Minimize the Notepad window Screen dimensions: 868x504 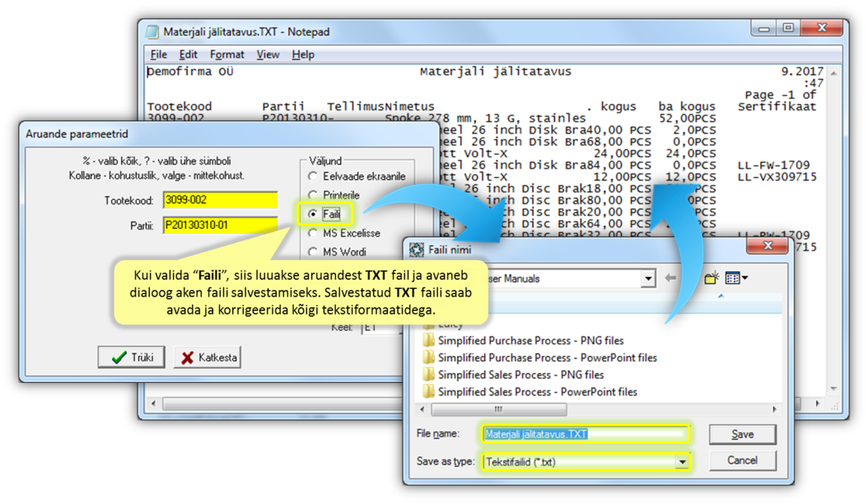coord(764,28)
